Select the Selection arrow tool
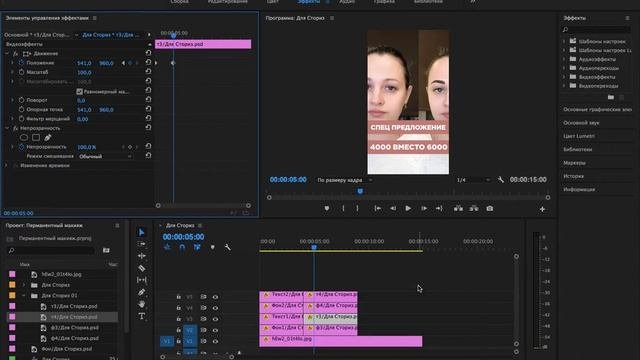Screen dimensions: 640x360 tap(142, 232)
